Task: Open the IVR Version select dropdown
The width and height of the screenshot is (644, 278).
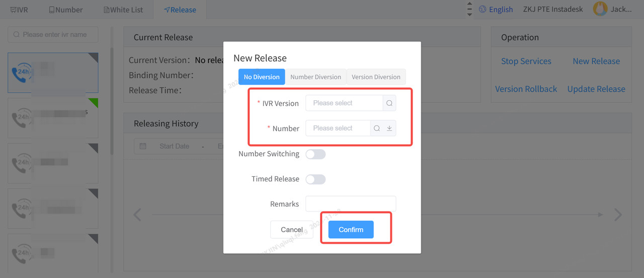Action: 344,103
